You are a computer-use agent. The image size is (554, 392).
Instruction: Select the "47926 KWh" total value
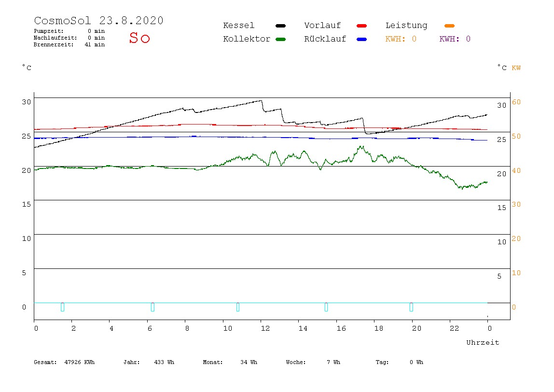click(80, 362)
